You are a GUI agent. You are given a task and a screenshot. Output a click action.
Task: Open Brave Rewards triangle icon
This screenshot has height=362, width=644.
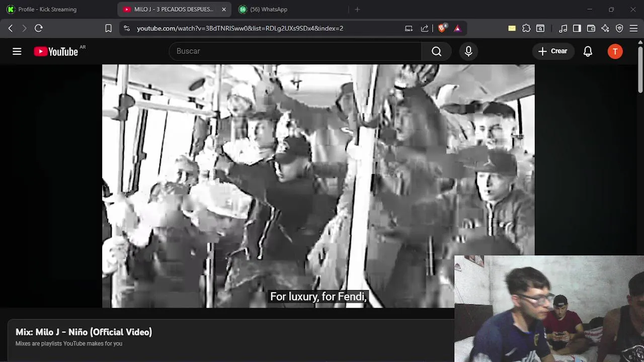[x=457, y=28]
